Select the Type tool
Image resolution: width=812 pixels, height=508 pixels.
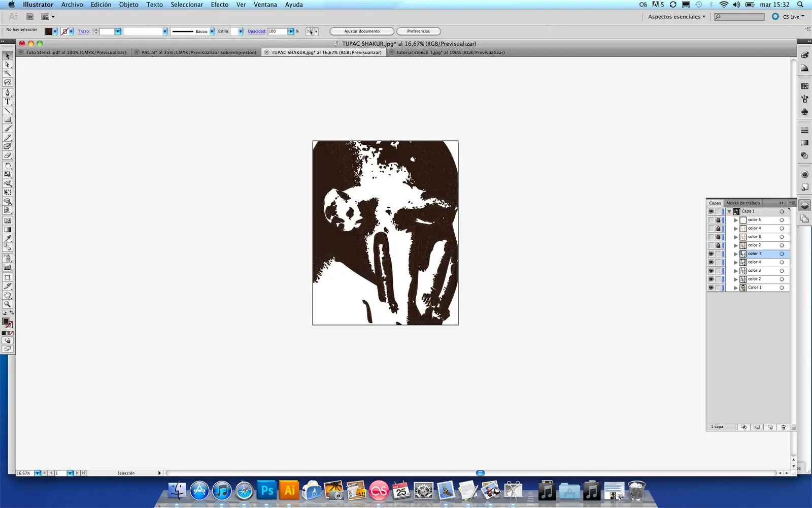tap(8, 102)
